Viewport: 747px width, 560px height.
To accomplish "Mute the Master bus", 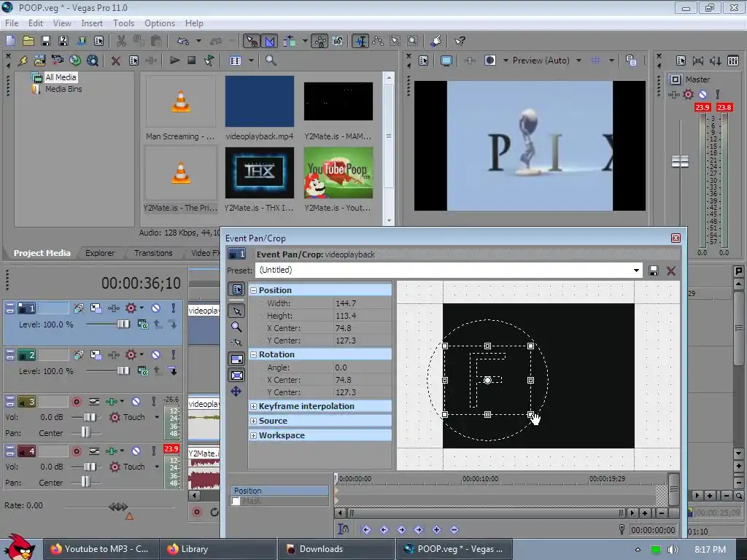I will pos(703,94).
